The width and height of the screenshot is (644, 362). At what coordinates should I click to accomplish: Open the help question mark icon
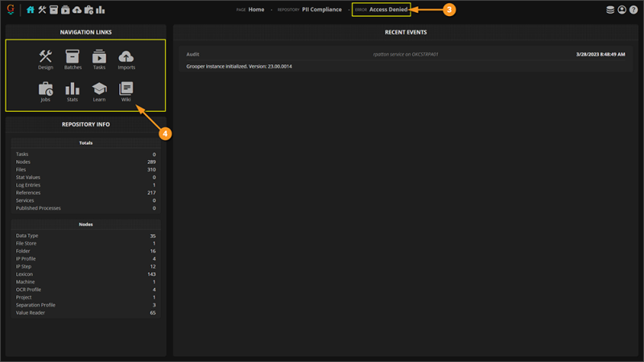pos(634,10)
